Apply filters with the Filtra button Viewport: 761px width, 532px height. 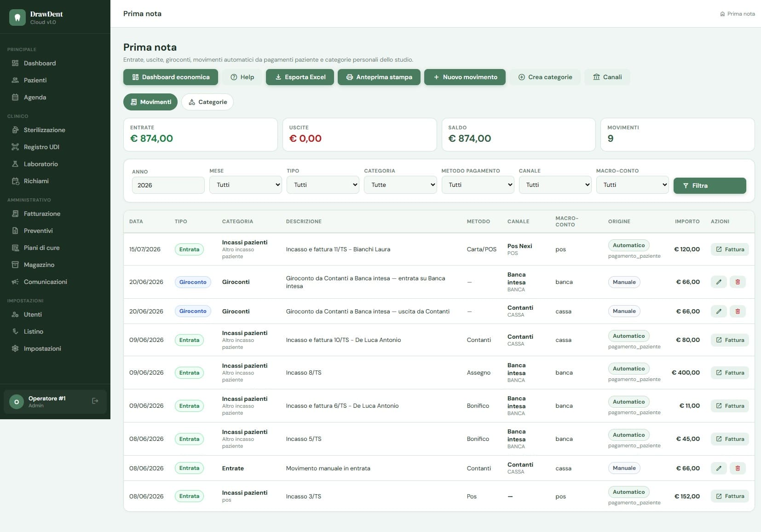[710, 185]
